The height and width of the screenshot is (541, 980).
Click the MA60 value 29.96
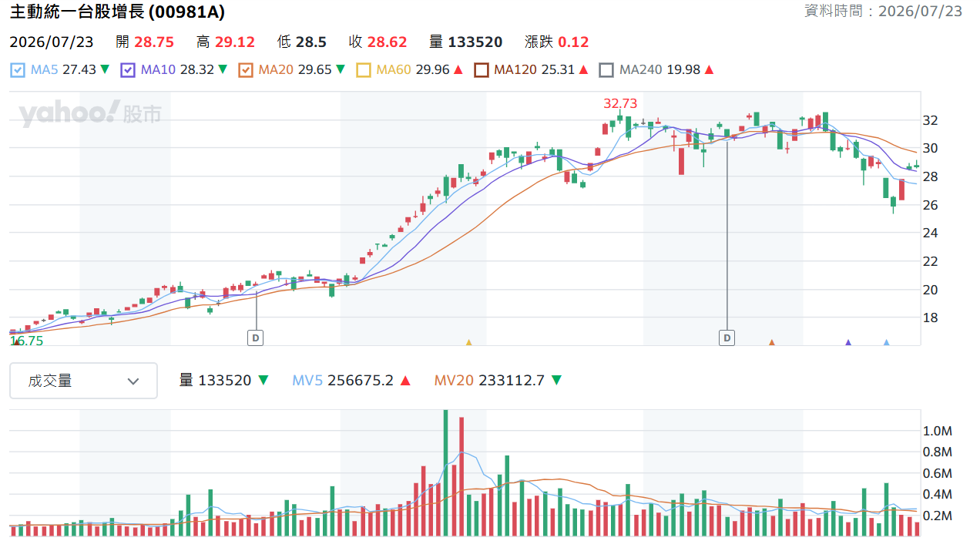click(x=432, y=70)
